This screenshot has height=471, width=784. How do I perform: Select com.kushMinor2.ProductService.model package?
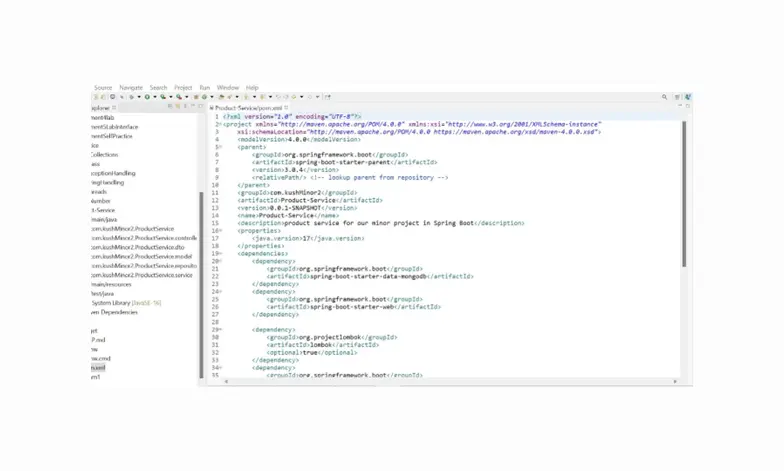[x=146, y=256]
